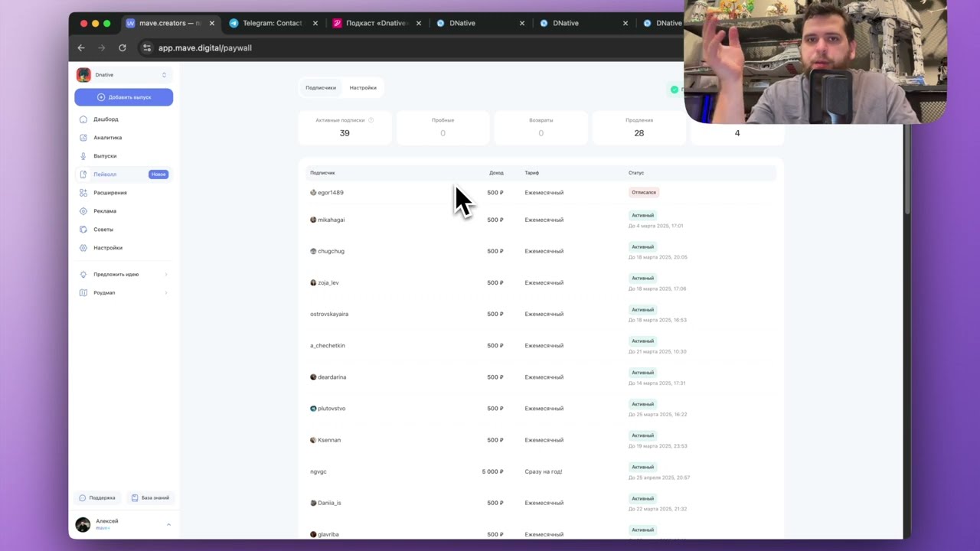The image size is (980, 551).
Task: Click subscriber name ostrovskayaira
Action: coord(329,314)
